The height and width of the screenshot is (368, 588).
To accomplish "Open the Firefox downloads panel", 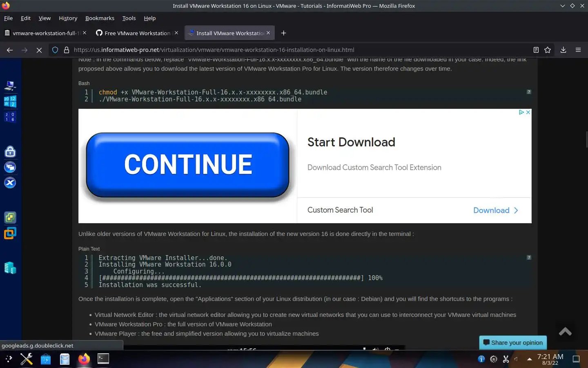I will click(x=563, y=50).
